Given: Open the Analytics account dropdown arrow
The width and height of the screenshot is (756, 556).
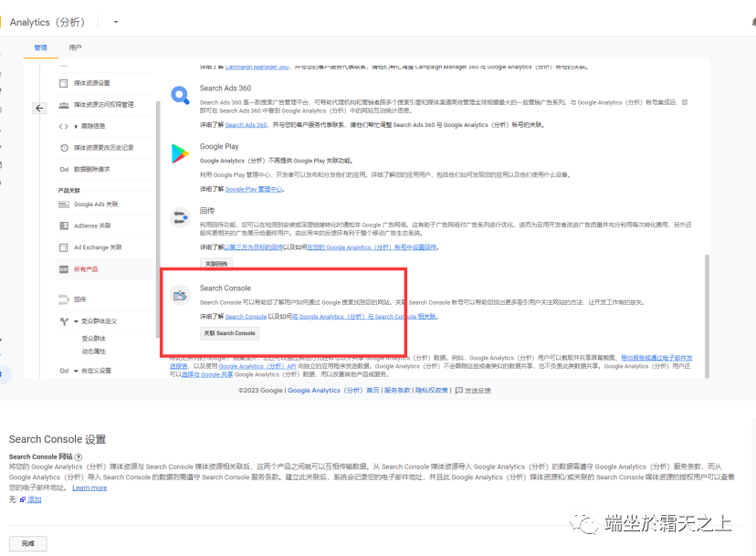Looking at the screenshot, I should point(115,22).
